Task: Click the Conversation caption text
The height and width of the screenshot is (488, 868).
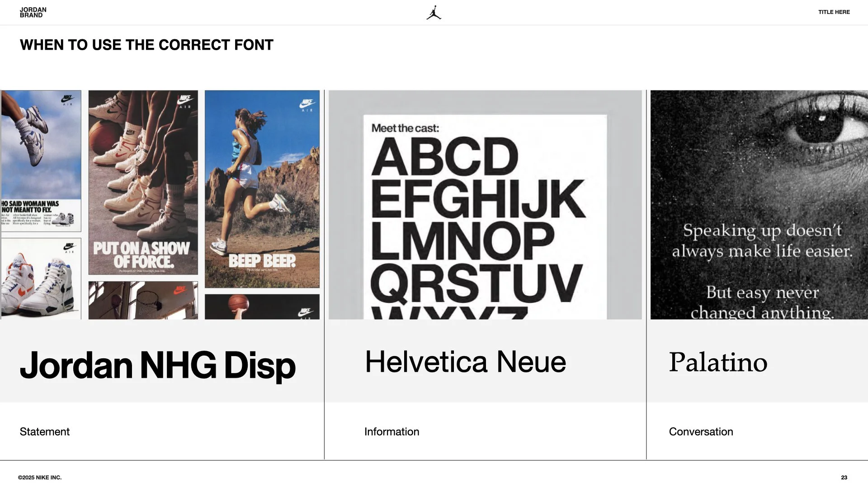Action: click(701, 432)
